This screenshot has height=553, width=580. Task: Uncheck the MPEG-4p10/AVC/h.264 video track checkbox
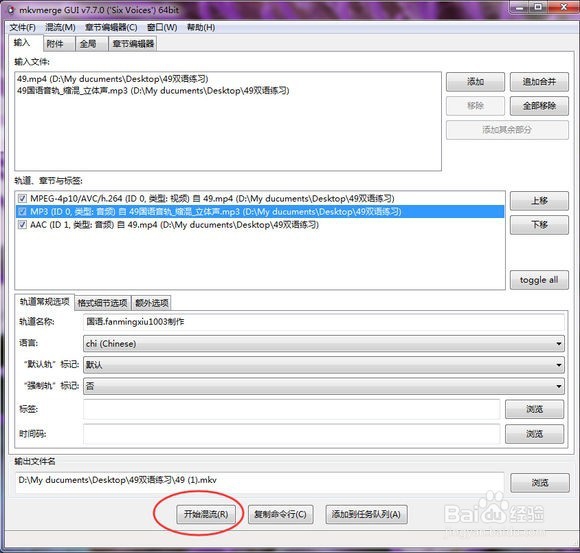pyautogui.click(x=22, y=199)
